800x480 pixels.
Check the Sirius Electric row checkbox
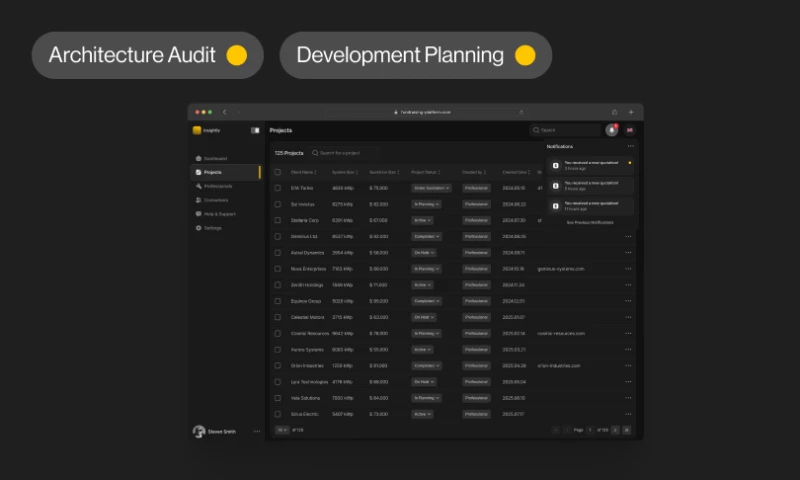pyautogui.click(x=278, y=414)
